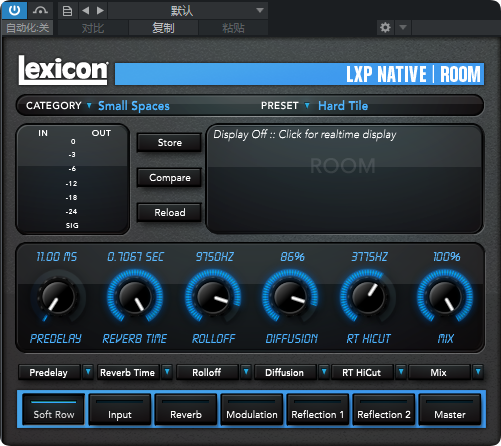Switch to the Input tab

point(120,409)
